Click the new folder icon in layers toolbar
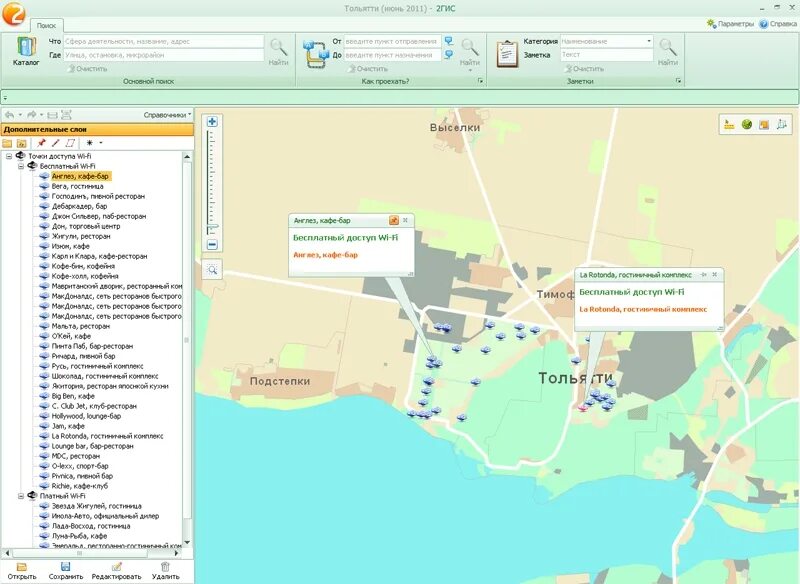 click(x=7, y=143)
